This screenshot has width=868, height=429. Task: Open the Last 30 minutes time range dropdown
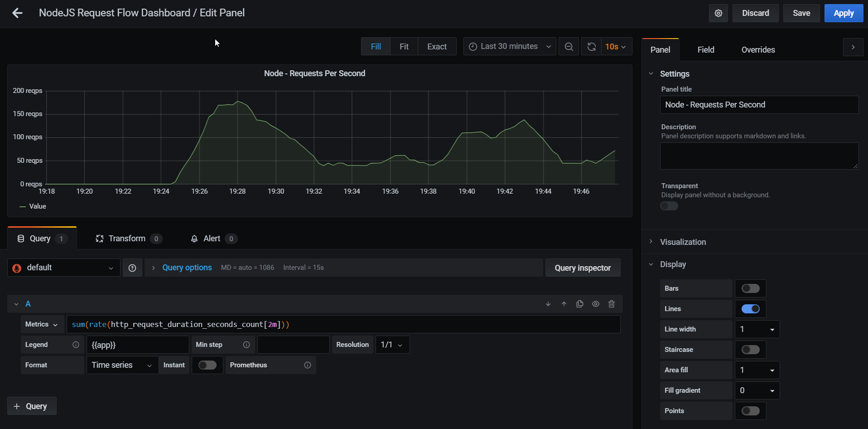coord(509,46)
